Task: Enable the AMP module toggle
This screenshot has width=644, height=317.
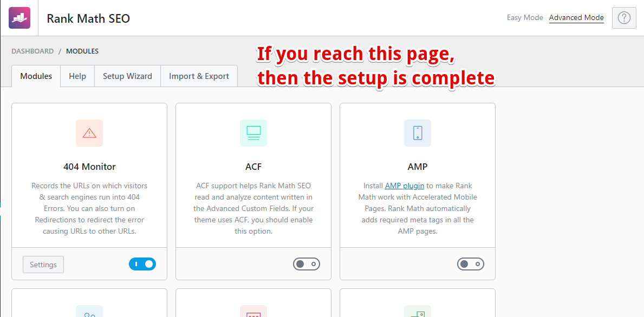Action: point(471,264)
